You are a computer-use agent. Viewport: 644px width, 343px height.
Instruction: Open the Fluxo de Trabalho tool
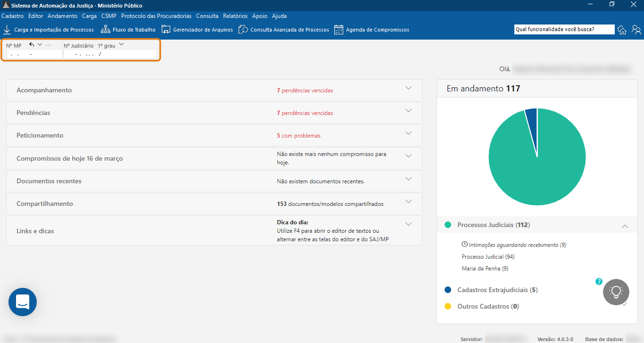pyautogui.click(x=128, y=30)
